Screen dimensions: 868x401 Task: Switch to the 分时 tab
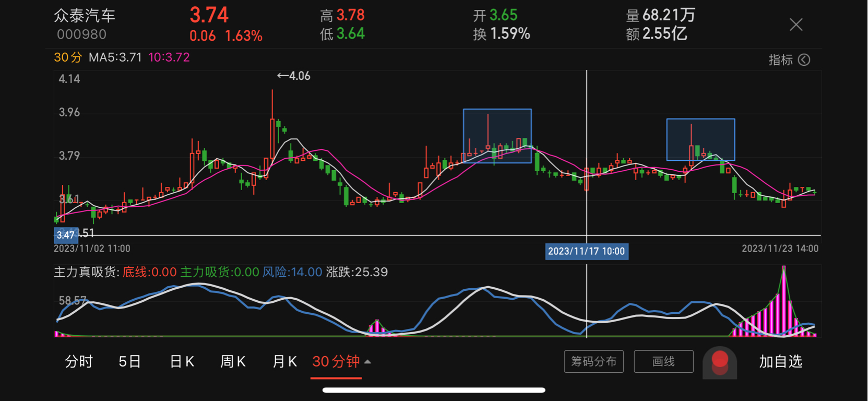79,361
